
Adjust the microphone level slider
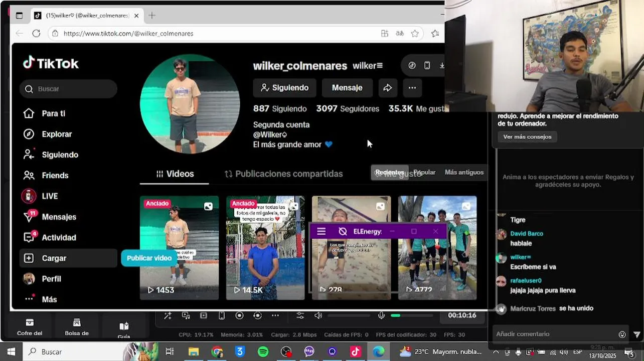411,315
